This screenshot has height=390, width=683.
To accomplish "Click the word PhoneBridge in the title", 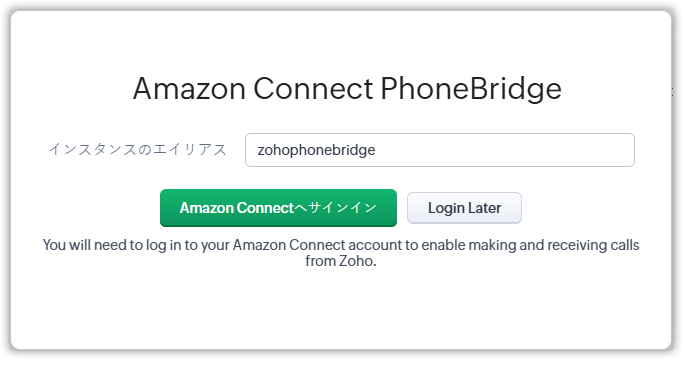I will (x=471, y=88).
